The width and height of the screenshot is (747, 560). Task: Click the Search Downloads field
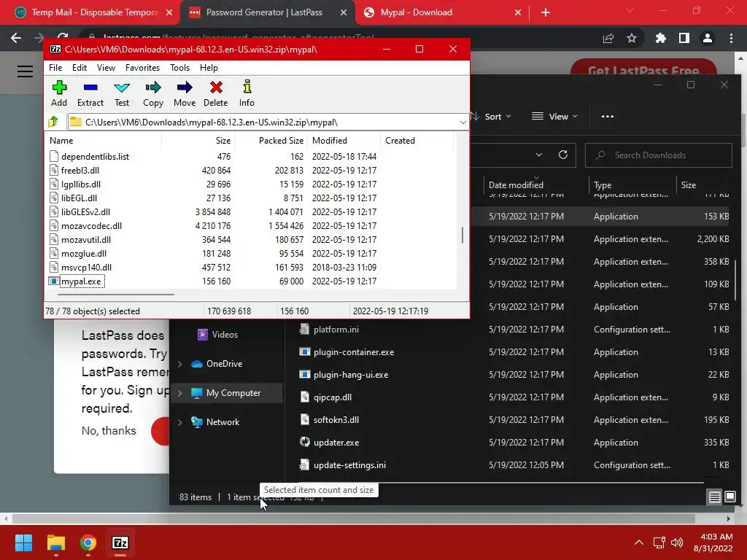click(x=659, y=155)
